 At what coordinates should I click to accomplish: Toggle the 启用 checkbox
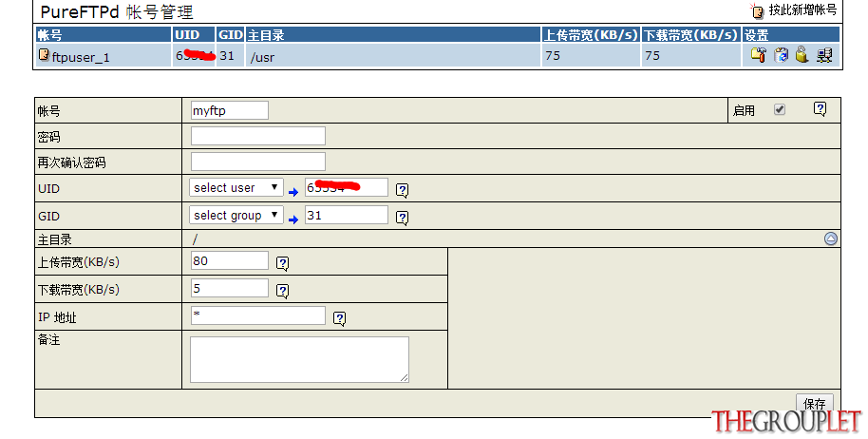(x=780, y=109)
